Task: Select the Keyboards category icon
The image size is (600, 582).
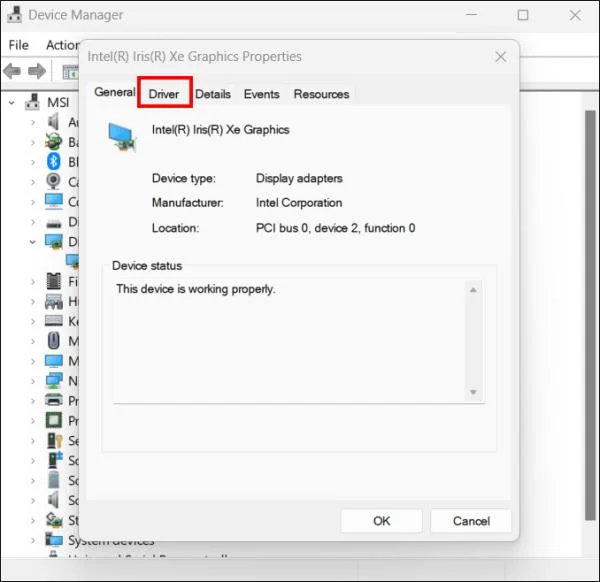Action: click(54, 321)
